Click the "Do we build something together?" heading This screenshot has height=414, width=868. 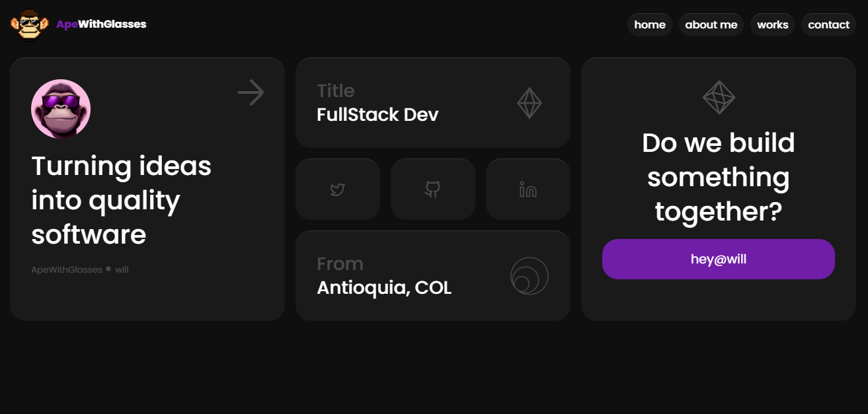719,177
